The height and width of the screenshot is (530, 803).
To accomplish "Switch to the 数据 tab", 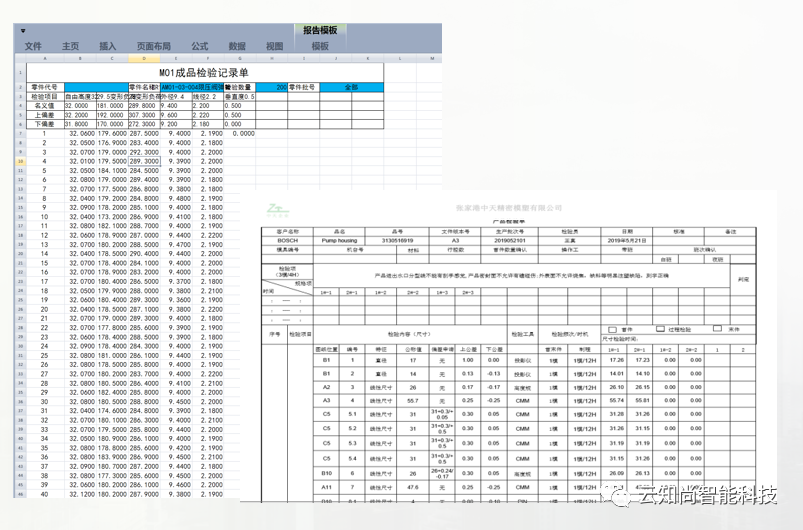I will click(237, 46).
